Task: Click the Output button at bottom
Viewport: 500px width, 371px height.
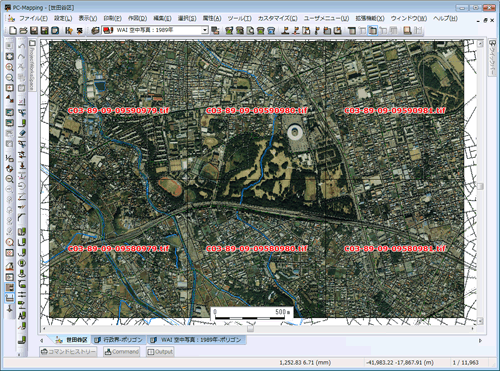Action: pos(160,351)
